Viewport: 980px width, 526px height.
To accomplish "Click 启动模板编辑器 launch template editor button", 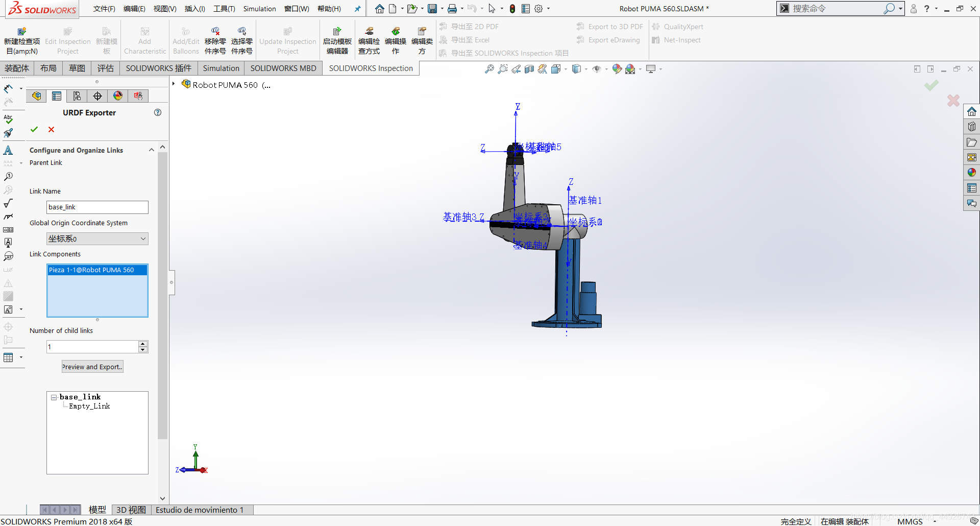I will point(337,41).
